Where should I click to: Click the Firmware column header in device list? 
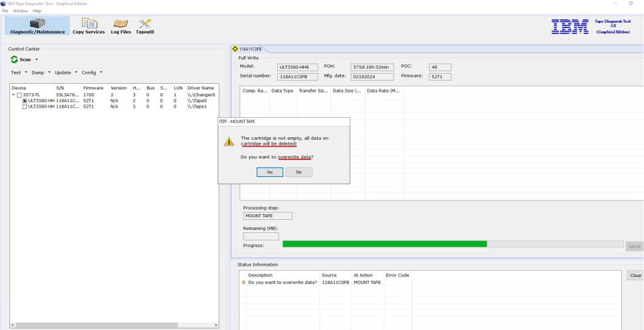(x=95, y=88)
